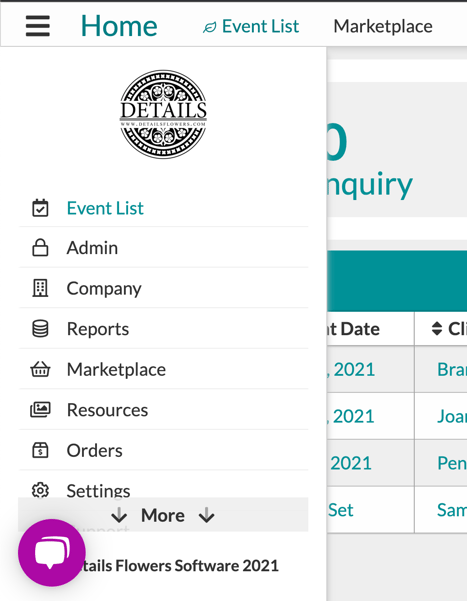Go to Home in the header
The height and width of the screenshot is (601, 467).
point(119,26)
